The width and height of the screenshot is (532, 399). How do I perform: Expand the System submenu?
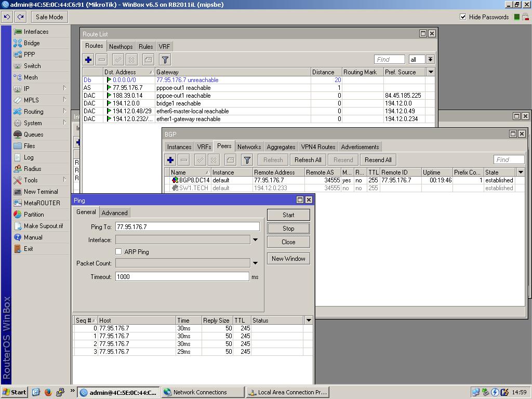pyautogui.click(x=64, y=123)
